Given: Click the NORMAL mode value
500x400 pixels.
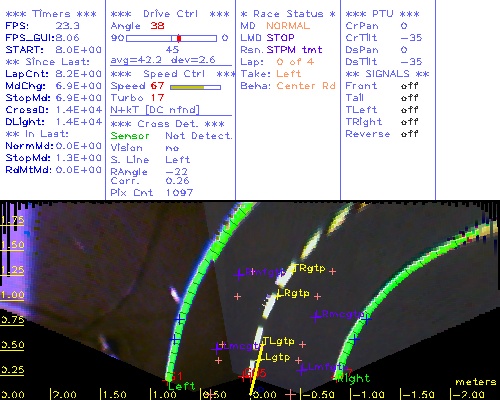Looking at the screenshot, I should pyautogui.click(x=288, y=26).
